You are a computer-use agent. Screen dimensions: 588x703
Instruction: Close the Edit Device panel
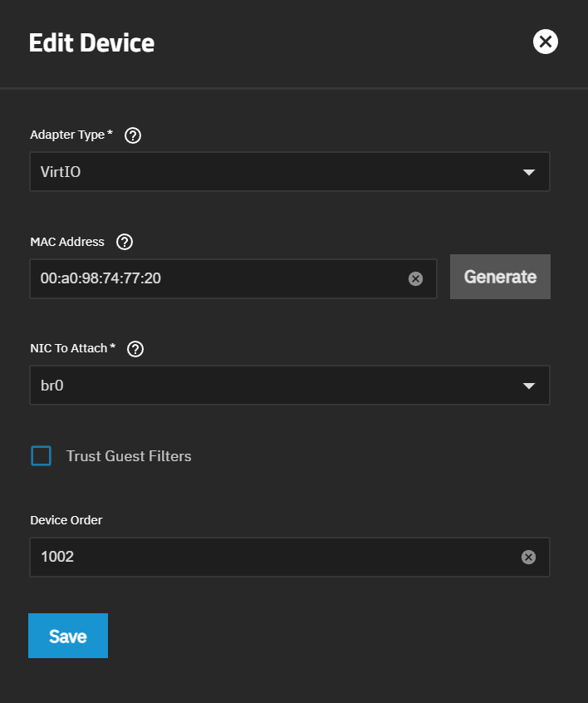pyautogui.click(x=545, y=42)
